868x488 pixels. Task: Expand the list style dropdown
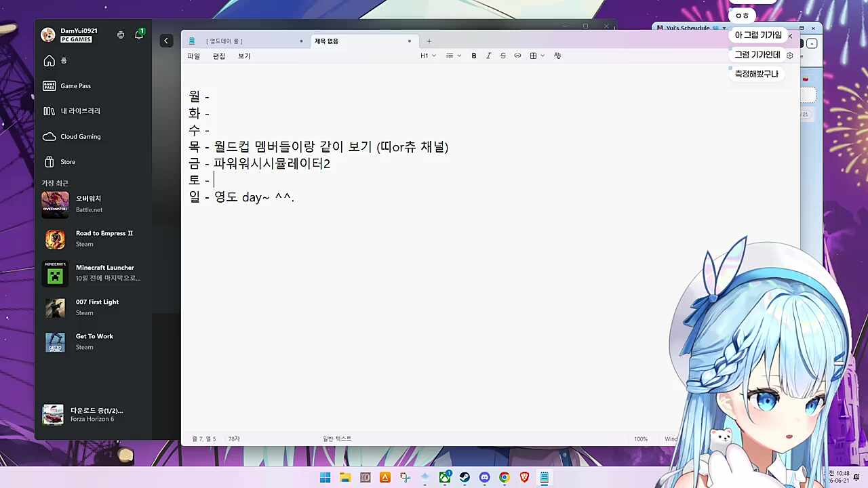tap(453, 56)
